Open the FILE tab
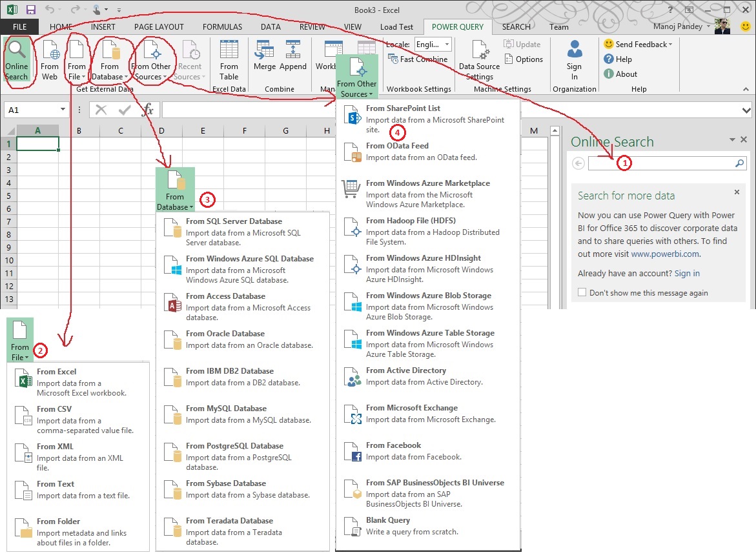The height and width of the screenshot is (557, 756). click(x=19, y=27)
